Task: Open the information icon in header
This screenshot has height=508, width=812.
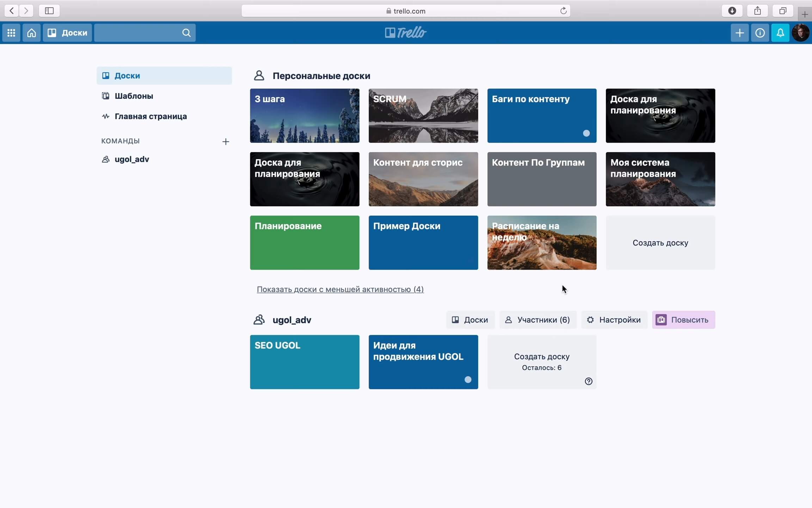Action: point(760,33)
